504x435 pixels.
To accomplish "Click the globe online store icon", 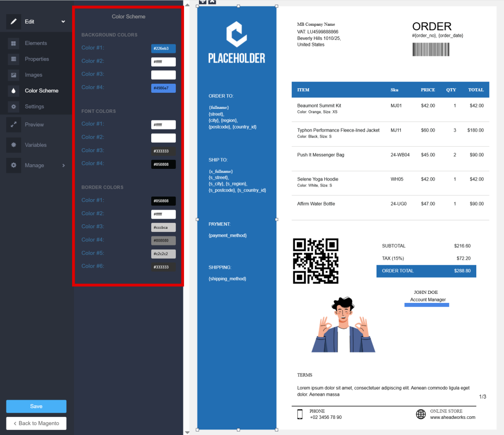I will (x=421, y=414).
